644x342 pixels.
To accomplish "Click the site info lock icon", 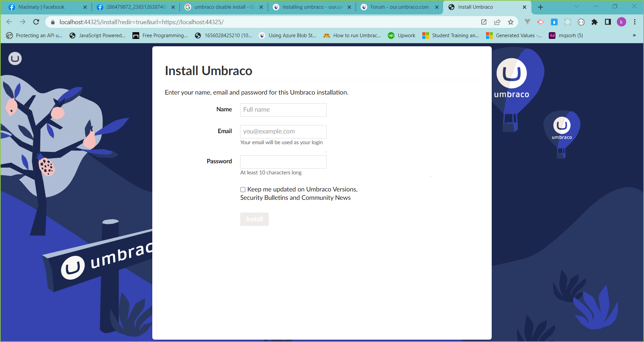I will (x=53, y=22).
